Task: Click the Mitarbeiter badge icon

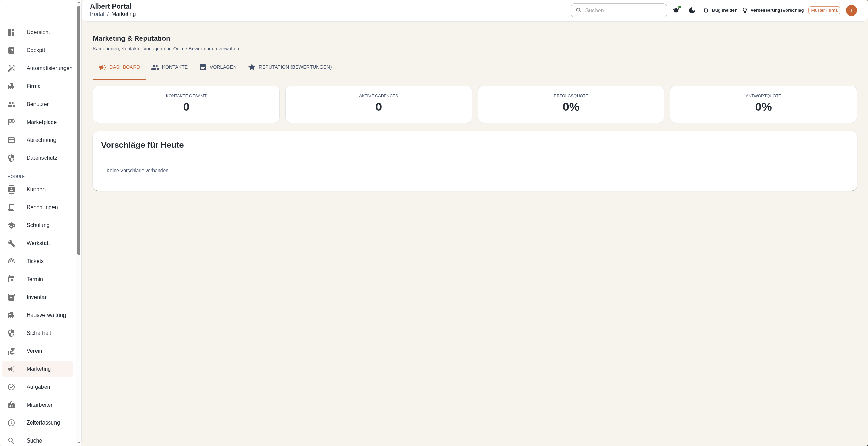Action: (11, 405)
